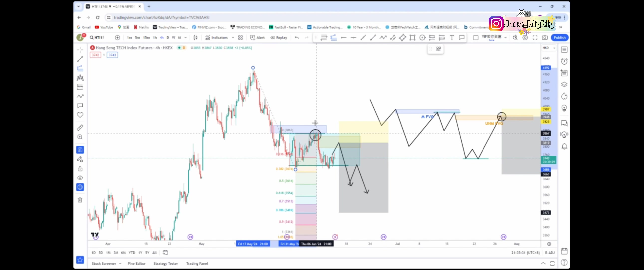
Task: Switch to 5m timeframe
Action: coord(137,37)
